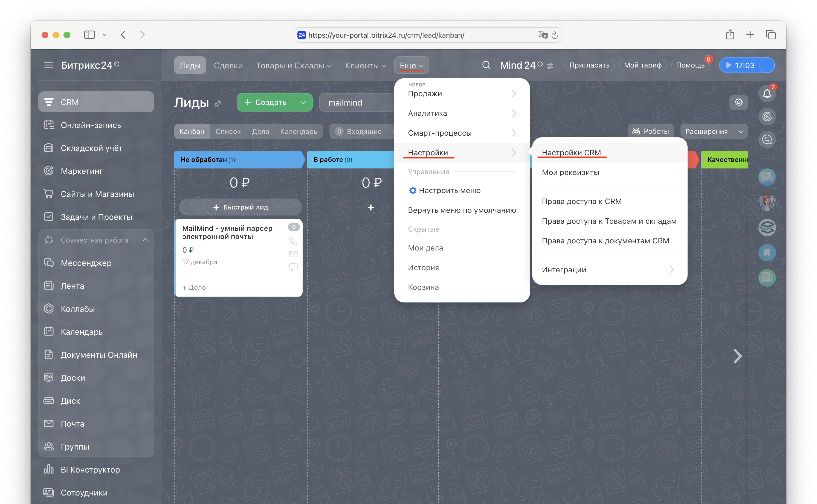817x504 pixels.
Task: Click envelope icon on MailMind lead card
Action: 293,254
